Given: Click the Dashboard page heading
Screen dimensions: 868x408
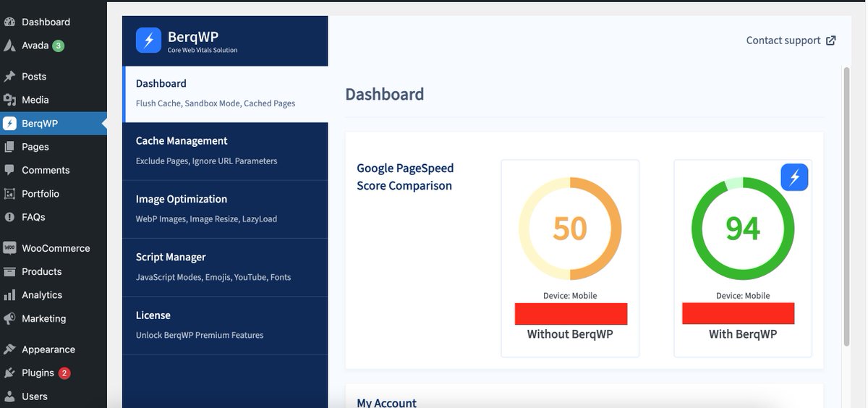Looking at the screenshot, I should [x=385, y=94].
